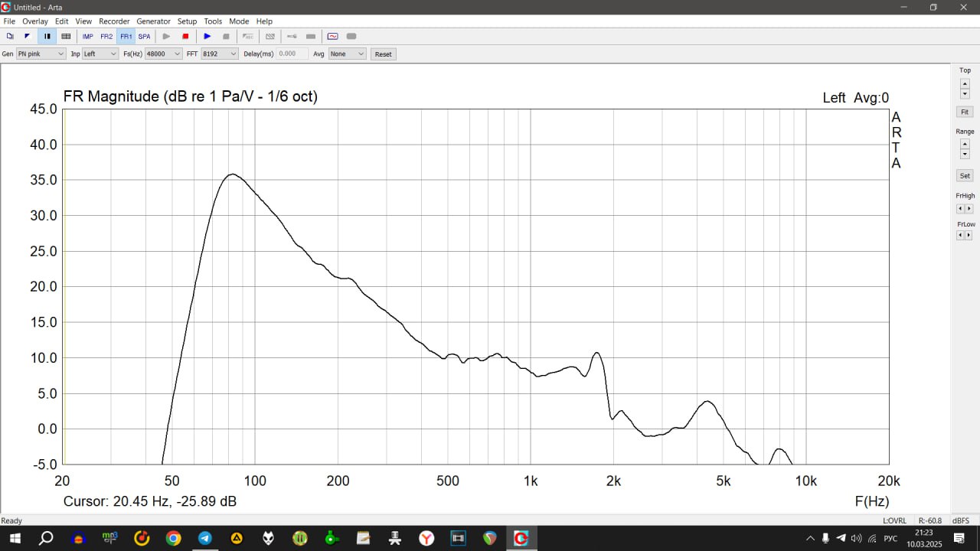Image resolution: width=980 pixels, height=551 pixels.
Task: Open the File menu
Action: tap(9, 21)
